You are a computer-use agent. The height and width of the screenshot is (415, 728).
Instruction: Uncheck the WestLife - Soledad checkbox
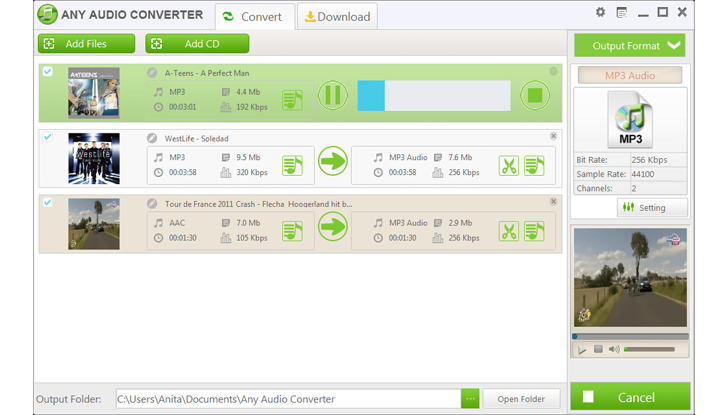[47, 137]
